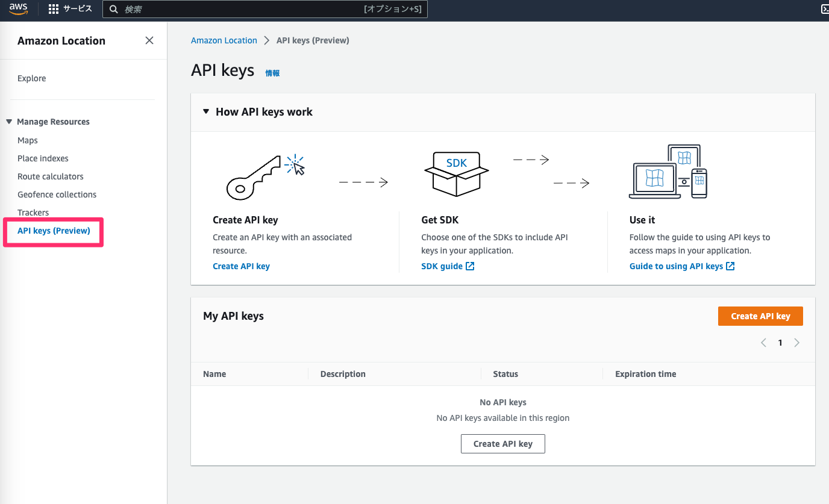Click the Amazon Location sidebar title

pyautogui.click(x=61, y=41)
